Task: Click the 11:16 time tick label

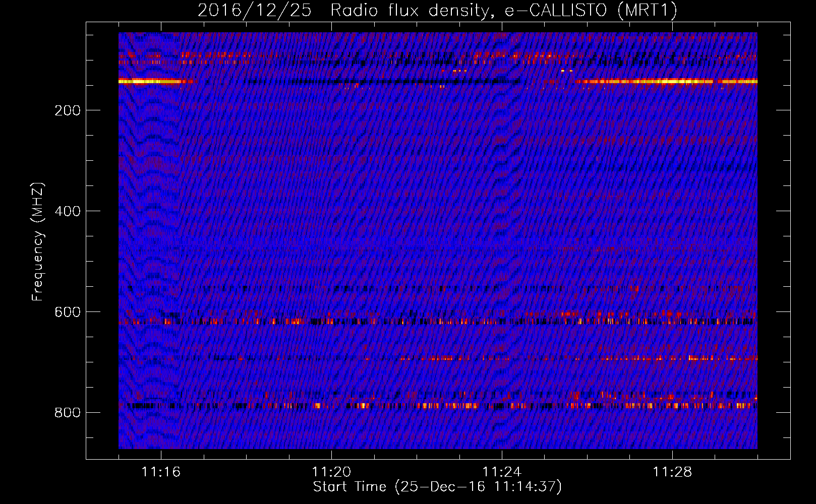Action: click(161, 472)
